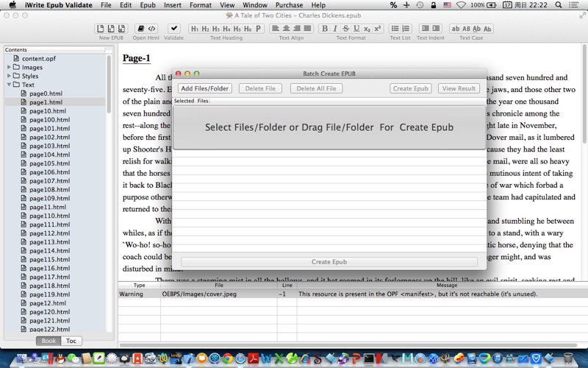Apply Heading 4 style
The width and height of the screenshot is (588, 368).
click(x=226, y=29)
